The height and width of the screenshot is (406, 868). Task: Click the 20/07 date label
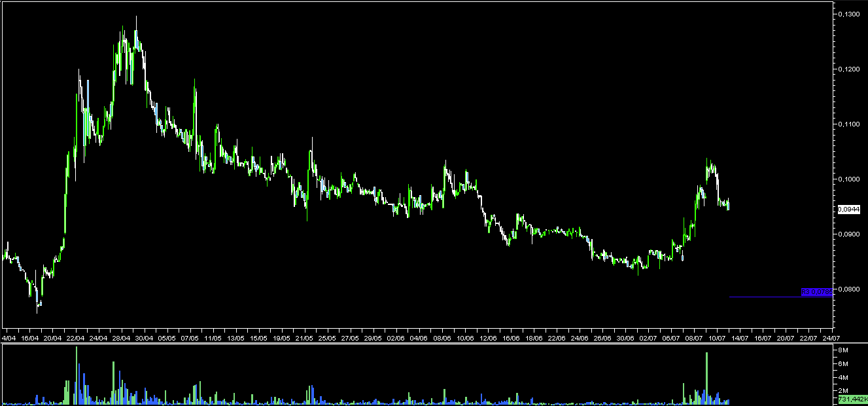tap(785, 339)
